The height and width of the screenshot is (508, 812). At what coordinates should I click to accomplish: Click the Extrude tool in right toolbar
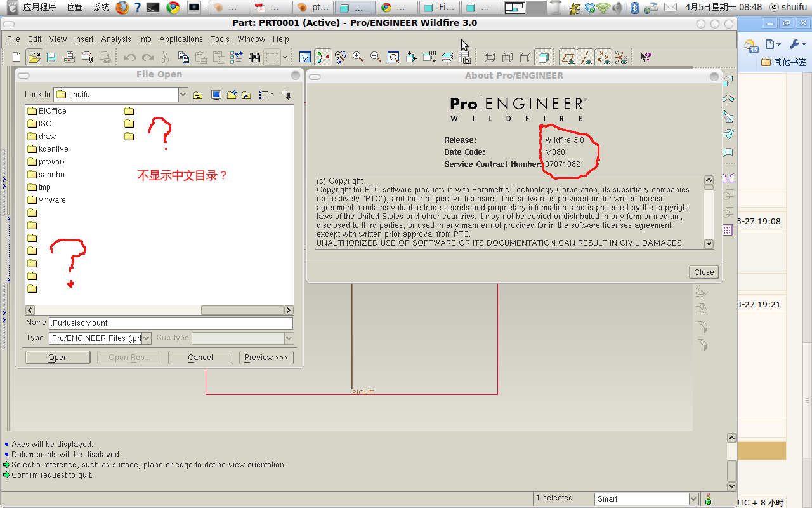[728, 81]
